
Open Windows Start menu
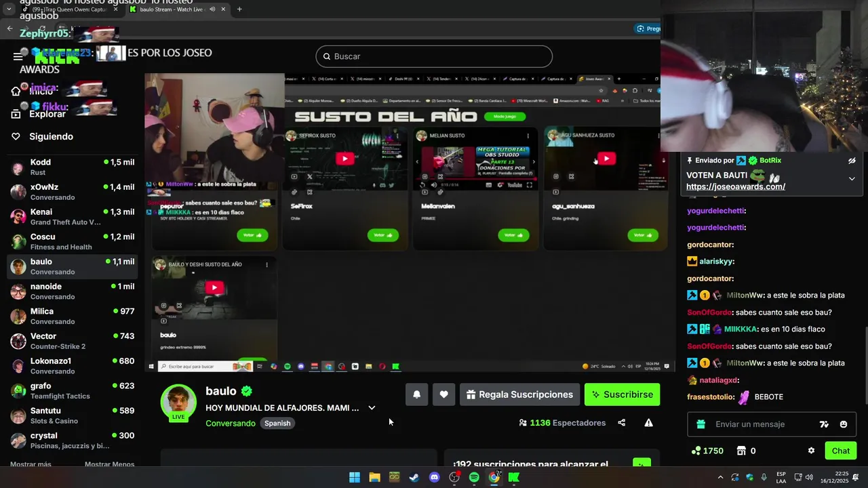354,477
